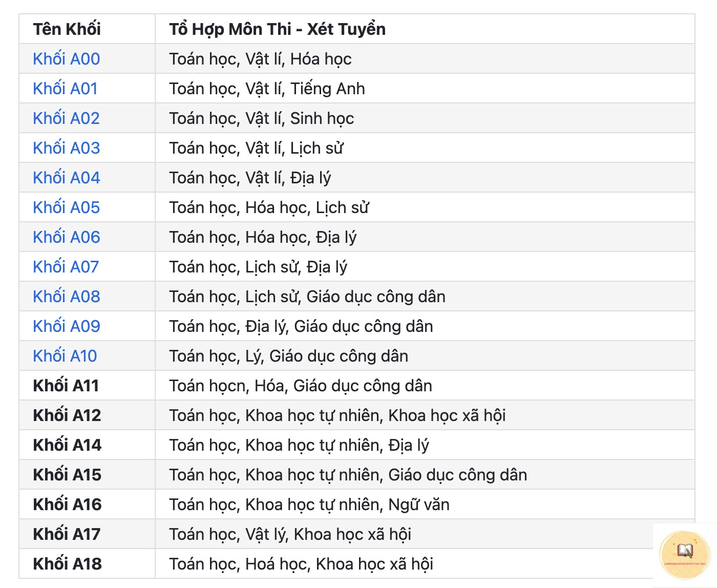Visit the Khối A05 link
This screenshot has height=588, width=717.
pyautogui.click(x=67, y=207)
